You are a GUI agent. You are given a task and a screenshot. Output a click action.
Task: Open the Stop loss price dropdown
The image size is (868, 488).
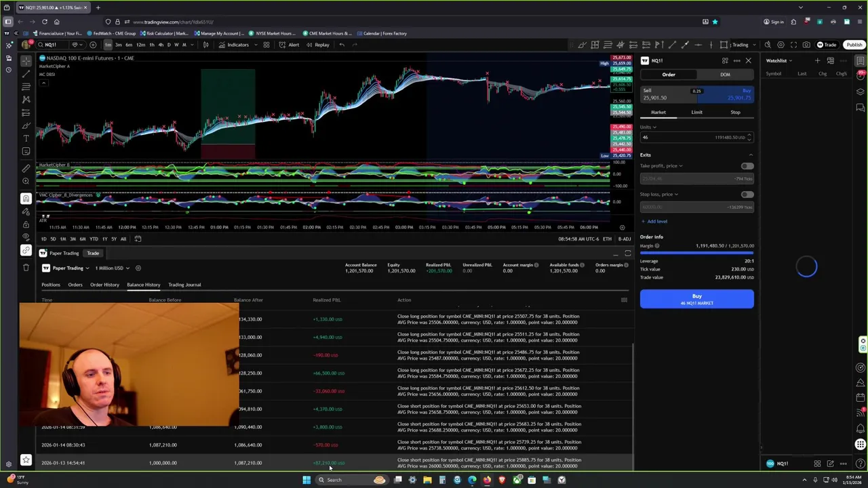659,195
